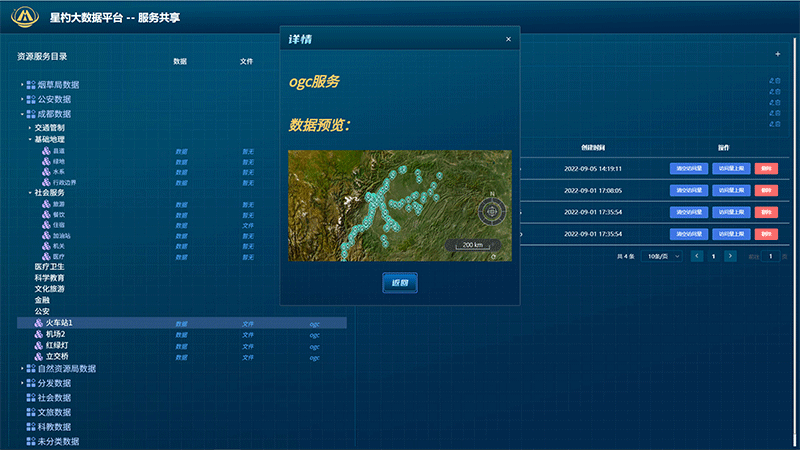Viewport: 800px width, 450px height.
Task: Click the compass control on the map preview
Action: (491, 211)
